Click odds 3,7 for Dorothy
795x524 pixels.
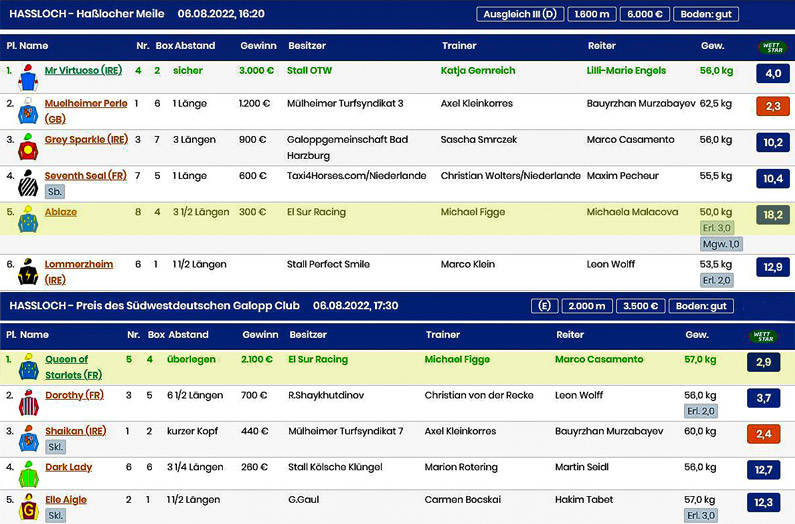(764, 398)
